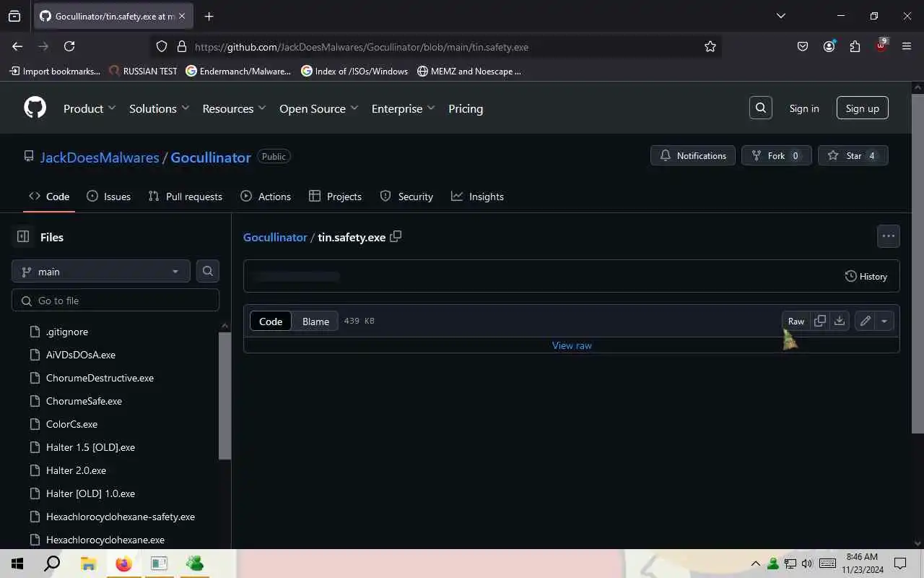Edit this file pencil icon

(x=865, y=322)
